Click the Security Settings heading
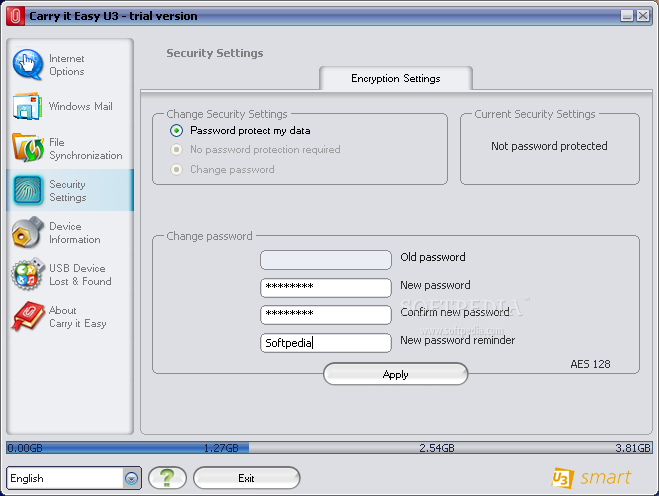The width and height of the screenshot is (659, 496). tap(215, 53)
